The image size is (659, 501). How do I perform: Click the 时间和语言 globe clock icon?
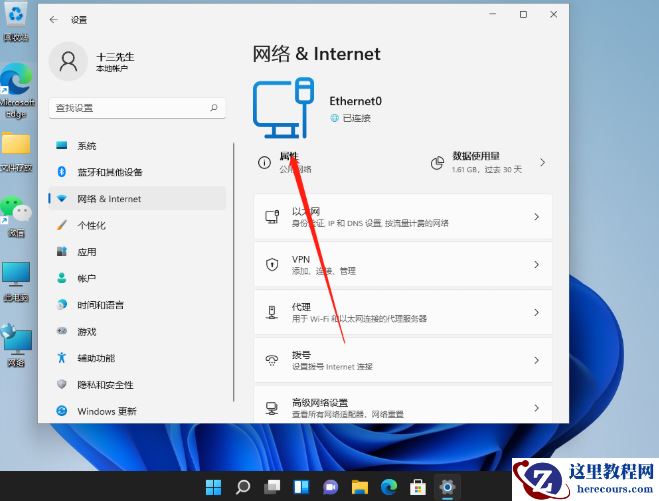pos(62,304)
